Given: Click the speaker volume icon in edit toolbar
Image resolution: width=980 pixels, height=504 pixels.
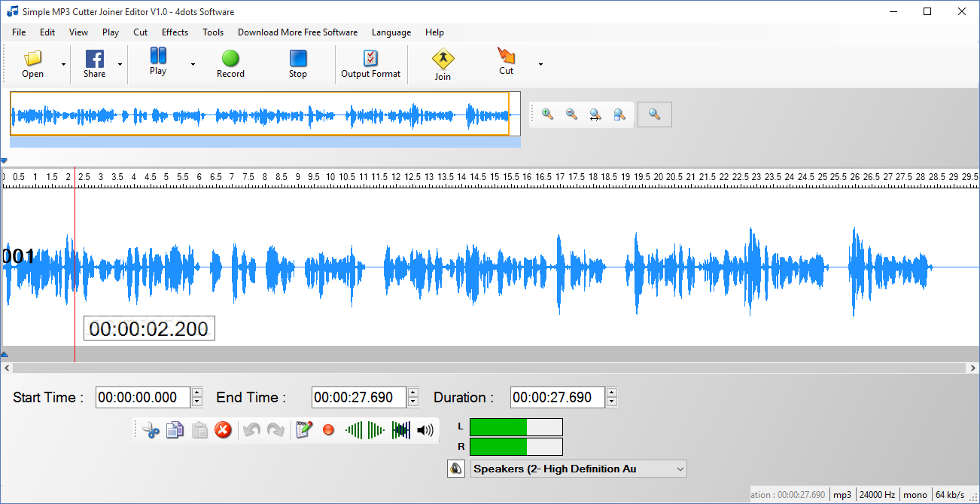Looking at the screenshot, I should pos(425,430).
